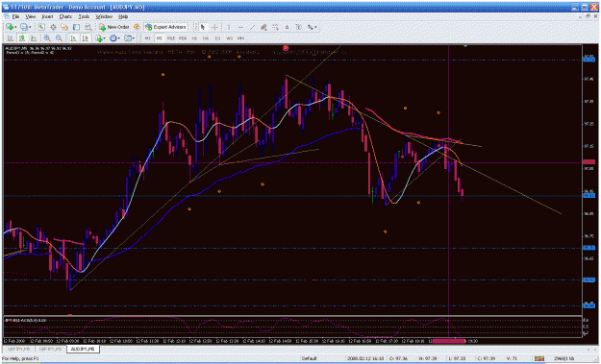Open the File menu
601x364 pixels.
click(15, 17)
